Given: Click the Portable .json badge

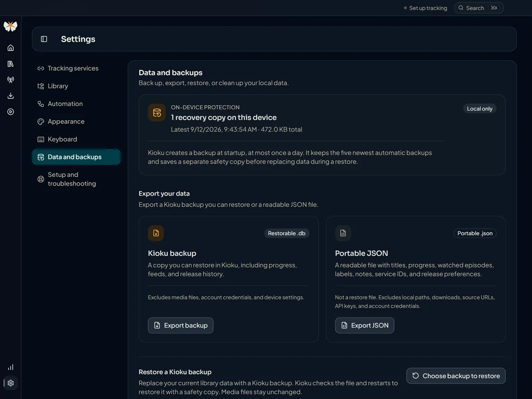Looking at the screenshot, I should [475, 233].
